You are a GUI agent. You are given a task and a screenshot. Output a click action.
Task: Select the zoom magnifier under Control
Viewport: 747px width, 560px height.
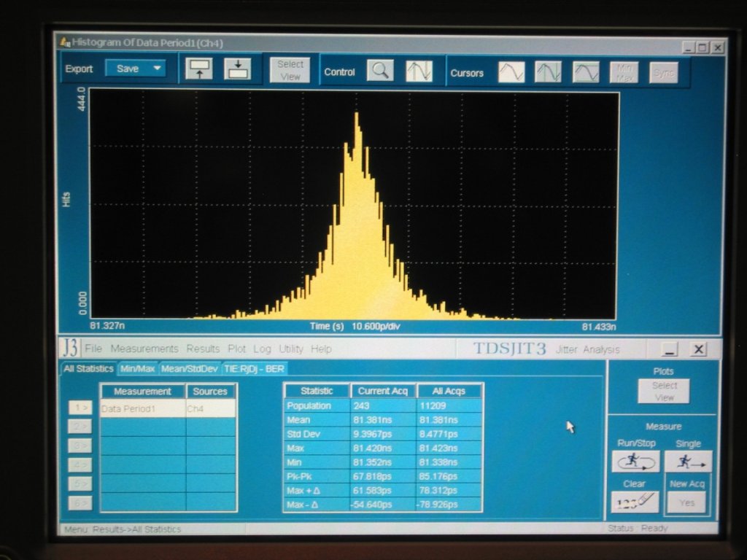point(379,71)
